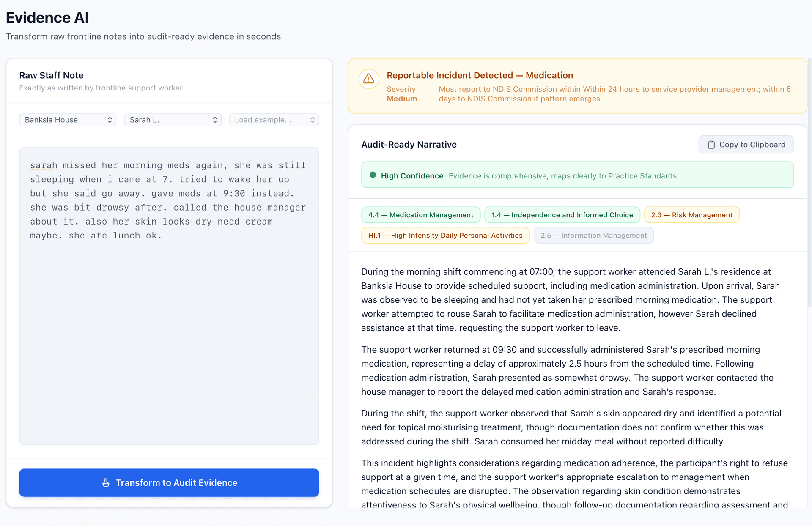Image resolution: width=812 pixels, height=526 pixels.
Task: Click the warning triangle incident alert icon
Action: (x=368, y=79)
